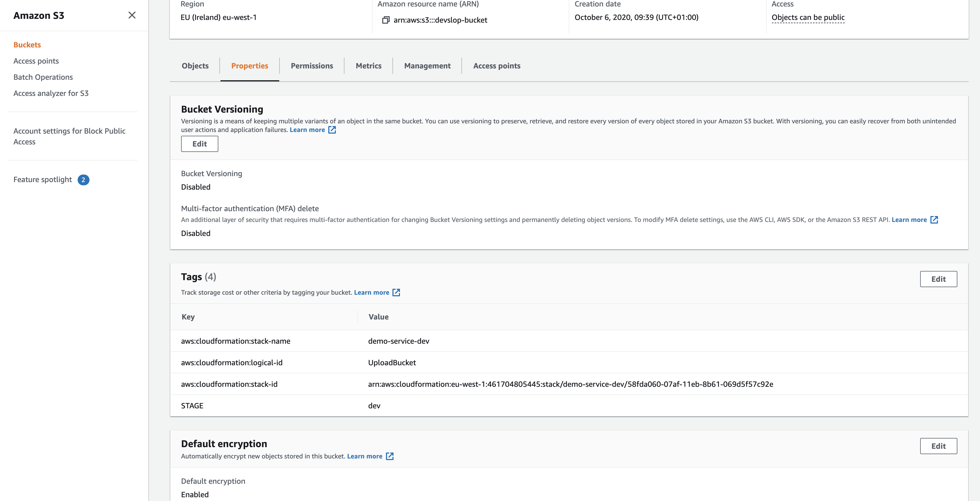Image resolution: width=980 pixels, height=501 pixels.
Task: Open Access points in sidebar
Action: point(36,61)
